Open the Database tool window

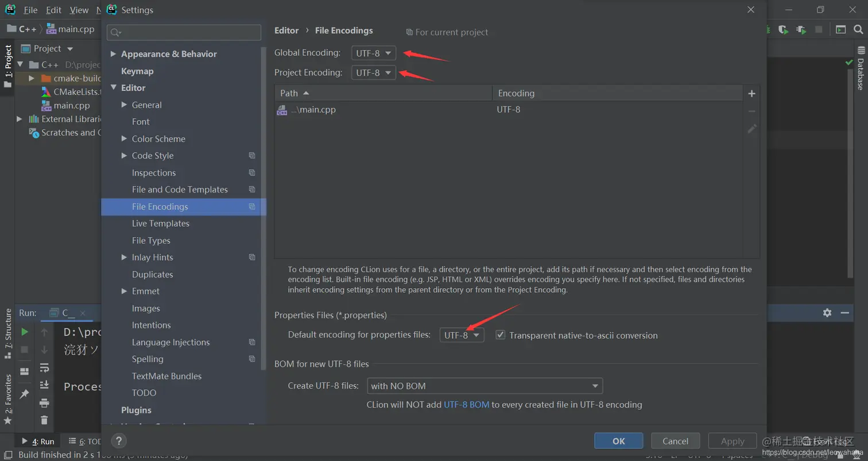(x=861, y=68)
